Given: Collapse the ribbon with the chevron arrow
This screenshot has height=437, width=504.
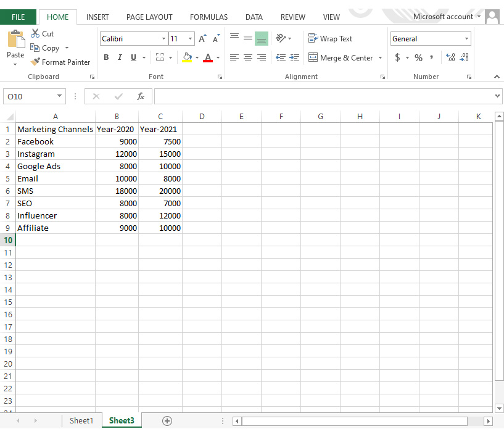Looking at the screenshot, I should 497,77.
